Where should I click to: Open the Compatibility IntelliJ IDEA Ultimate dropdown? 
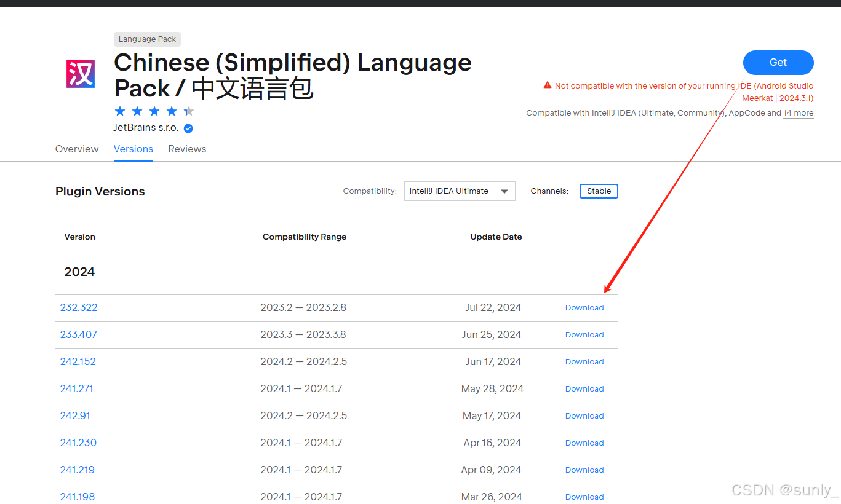click(460, 191)
